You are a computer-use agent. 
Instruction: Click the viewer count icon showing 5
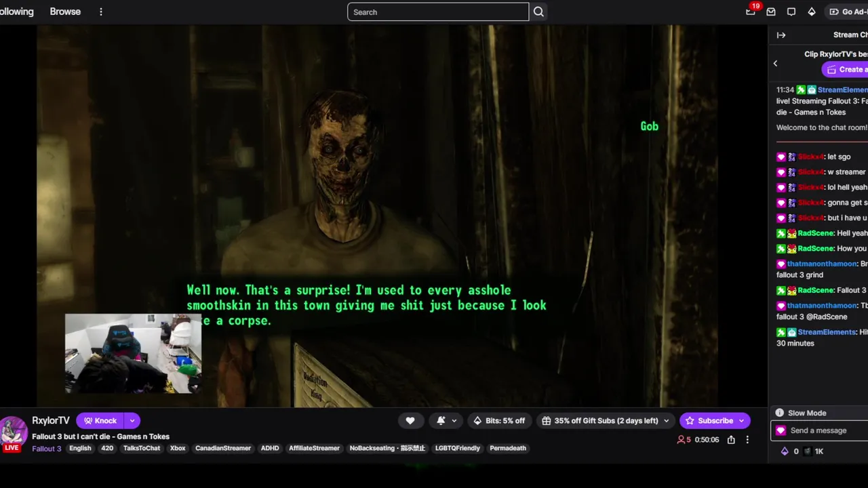click(x=684, y=440)
